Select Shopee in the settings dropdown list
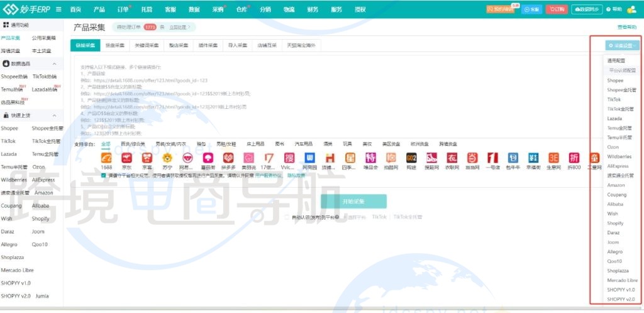Viewport: 644px width, 313px height. tap(615, 81)
